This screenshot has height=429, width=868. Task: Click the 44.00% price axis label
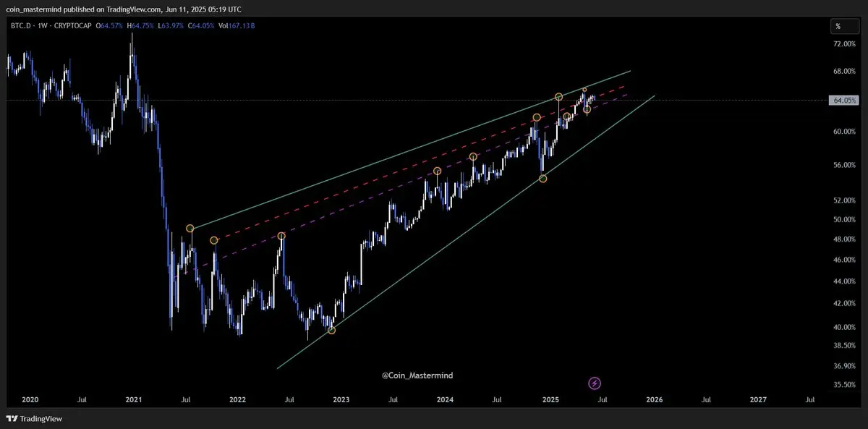tap(845, 281)
